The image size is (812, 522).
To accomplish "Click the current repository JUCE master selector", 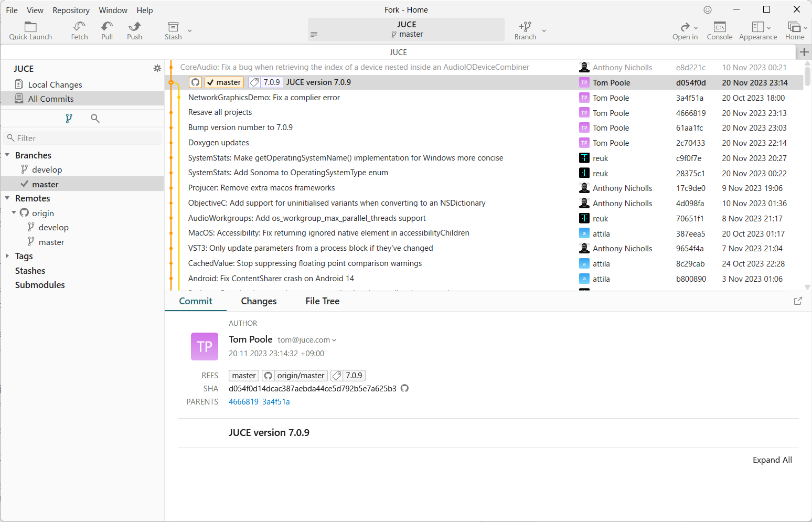I will (x=407, y=29).
